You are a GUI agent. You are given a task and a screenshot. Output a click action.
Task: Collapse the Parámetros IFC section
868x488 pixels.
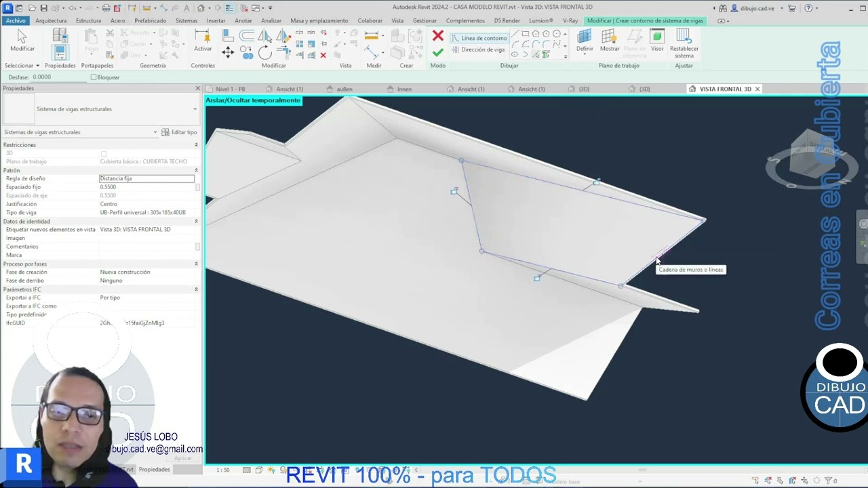click(x=196, y=289)
